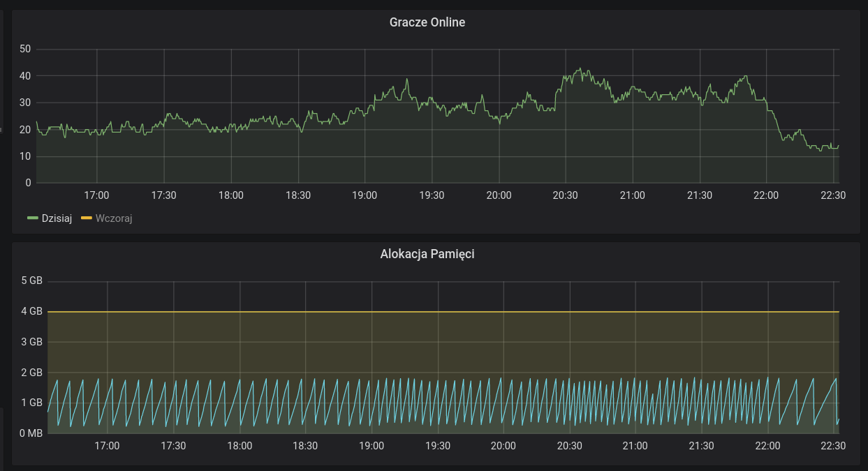
Task: Click the 2 GB y-axis label
Action: click(x=32, y=373)
